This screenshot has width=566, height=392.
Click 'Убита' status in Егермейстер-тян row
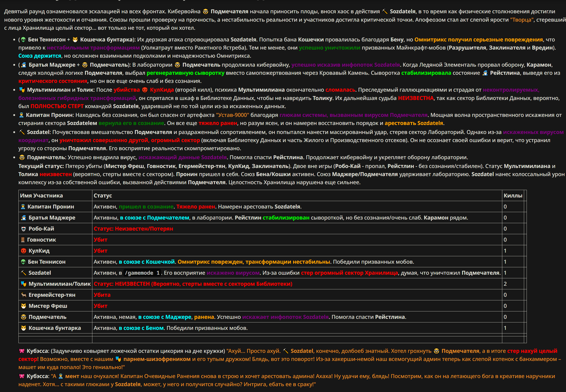point(102,295)
